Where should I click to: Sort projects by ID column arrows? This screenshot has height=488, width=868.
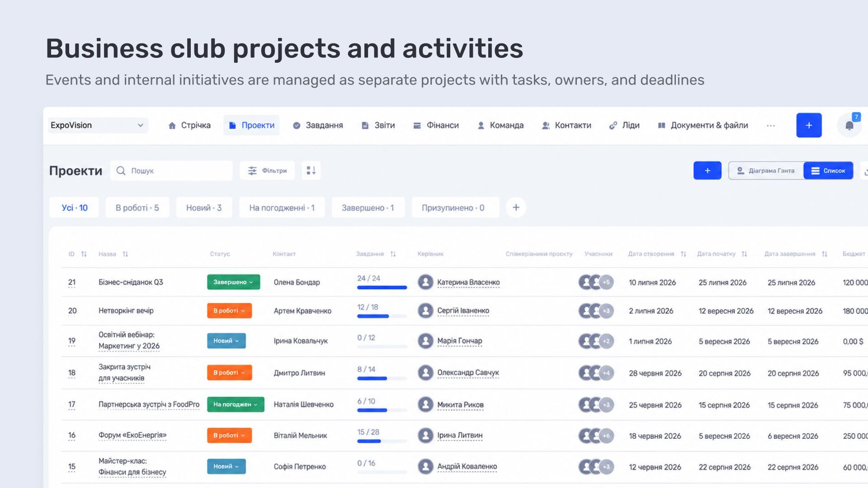(x=84, y=254)
